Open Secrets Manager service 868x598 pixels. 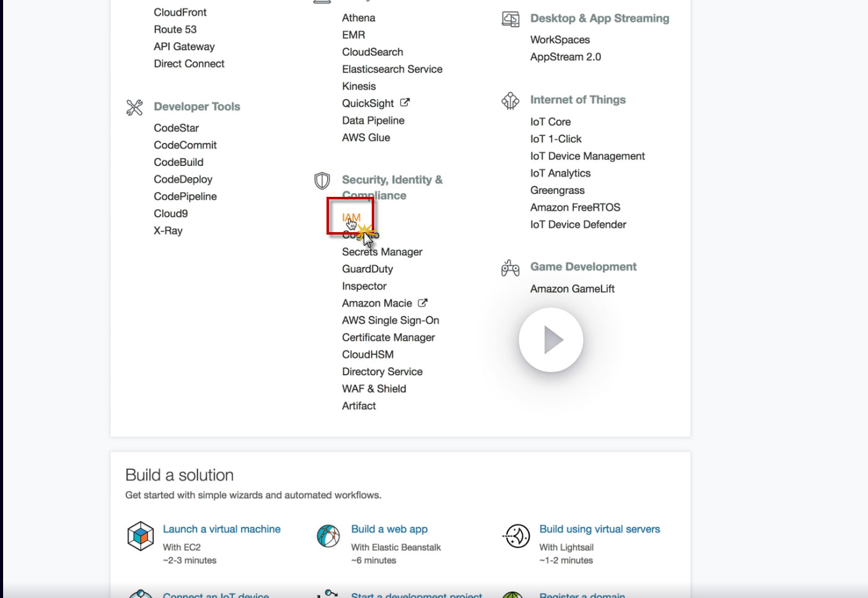click(x=382, y=252)
